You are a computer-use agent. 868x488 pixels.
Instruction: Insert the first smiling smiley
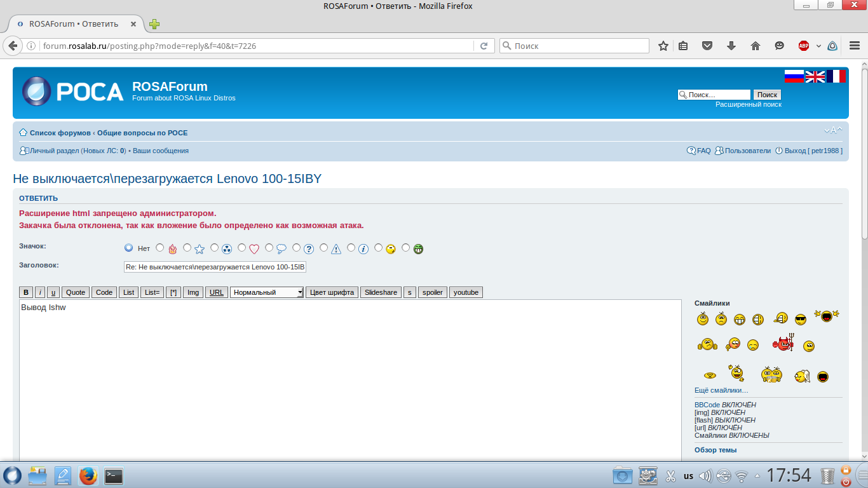703,319
